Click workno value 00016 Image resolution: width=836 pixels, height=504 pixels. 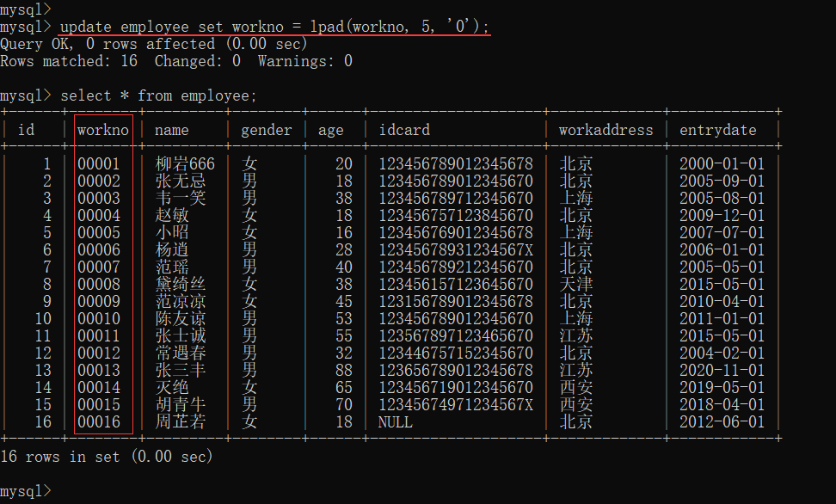click(99, 422)
